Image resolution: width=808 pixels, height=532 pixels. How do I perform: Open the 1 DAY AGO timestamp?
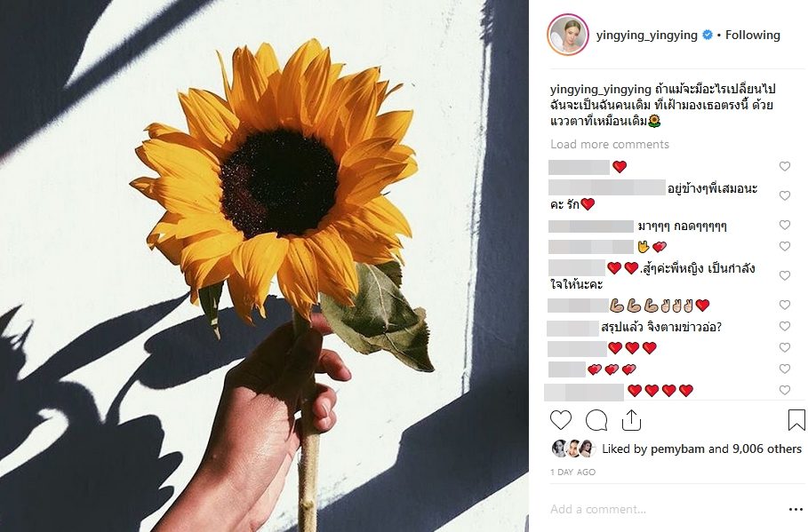click(x=572, y=472)
